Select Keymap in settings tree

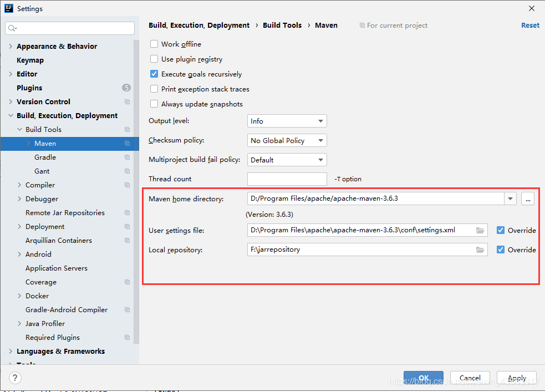[30, 60]
